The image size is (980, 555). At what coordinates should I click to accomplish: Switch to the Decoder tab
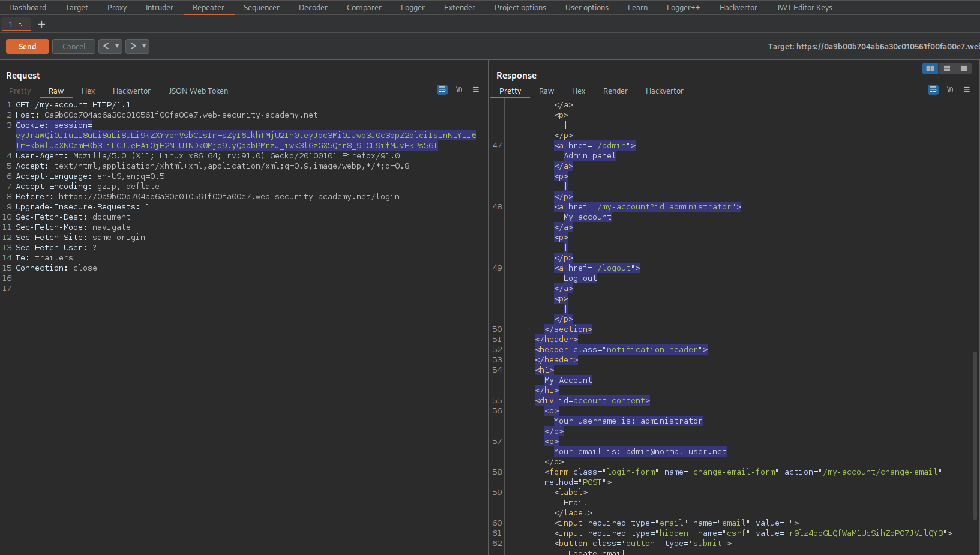click(313, 8)
